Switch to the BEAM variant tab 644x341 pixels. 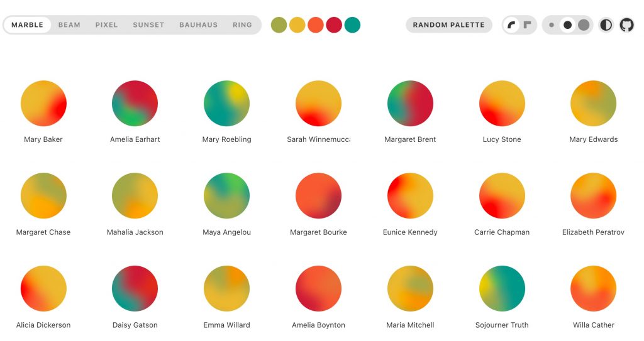[69, 25]
